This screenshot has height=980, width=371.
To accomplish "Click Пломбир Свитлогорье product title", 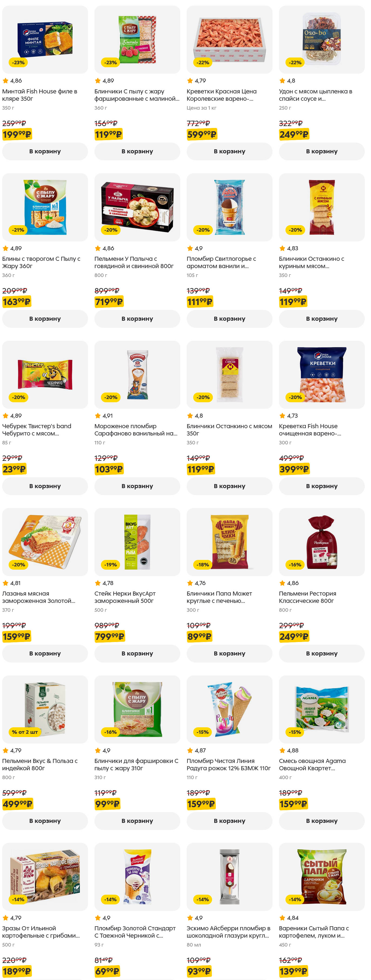I will (x=221, y=262).
